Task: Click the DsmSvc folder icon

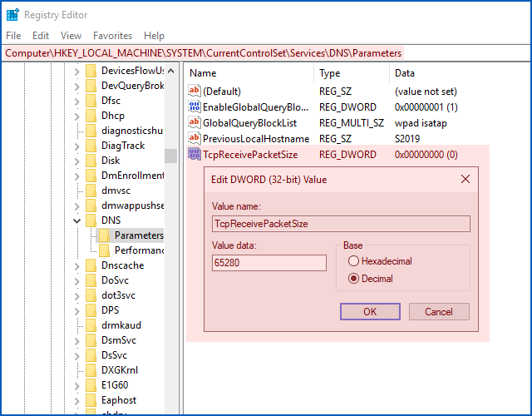Action: pos(91,340)
